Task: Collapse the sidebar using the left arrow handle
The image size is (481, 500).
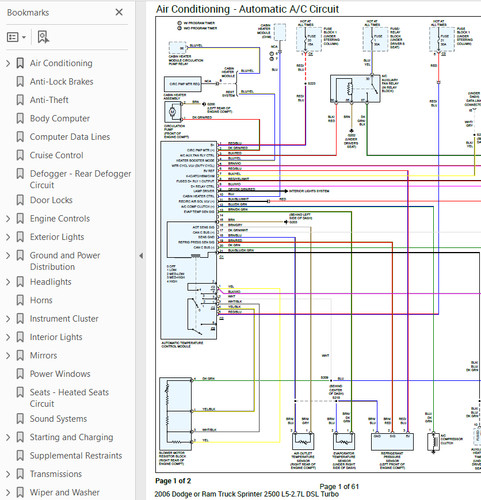Action: point(141,256)
